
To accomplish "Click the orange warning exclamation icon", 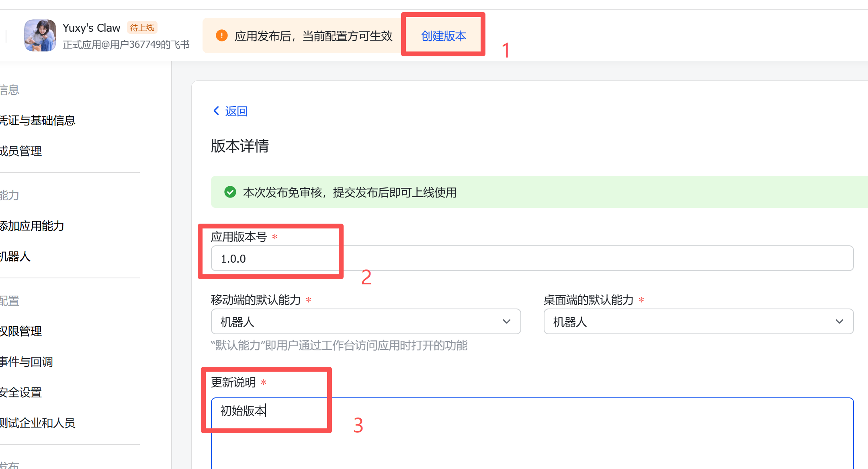I will pos(221,36).
